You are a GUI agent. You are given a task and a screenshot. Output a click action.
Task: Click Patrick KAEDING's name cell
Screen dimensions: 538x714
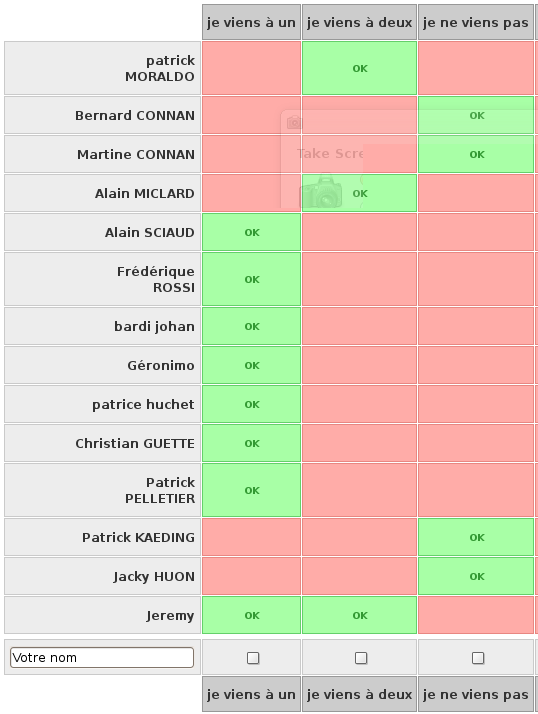102,537
